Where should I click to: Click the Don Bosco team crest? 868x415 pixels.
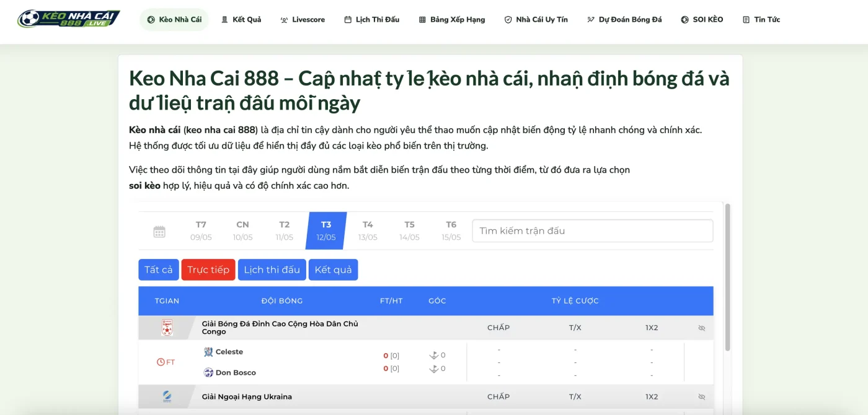tap(208, 372)
